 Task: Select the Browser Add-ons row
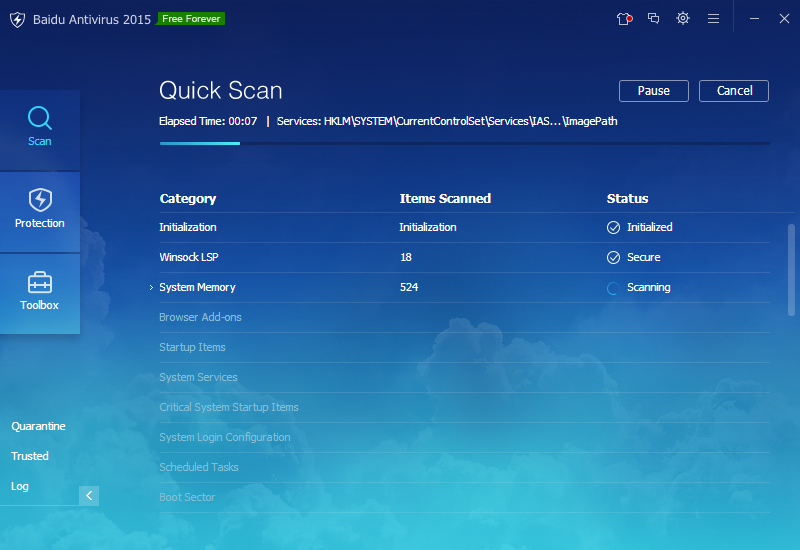pos(464,317)
